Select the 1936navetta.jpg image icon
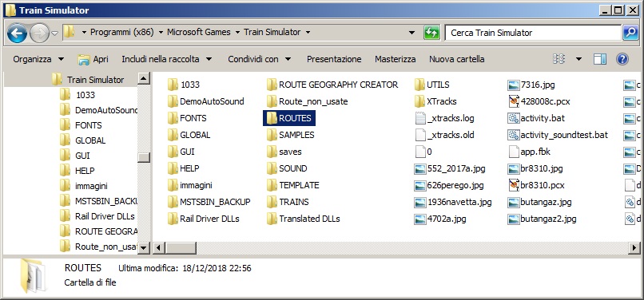Image resolution: width=644 pixels, height=300 pixels. [419, 203]
